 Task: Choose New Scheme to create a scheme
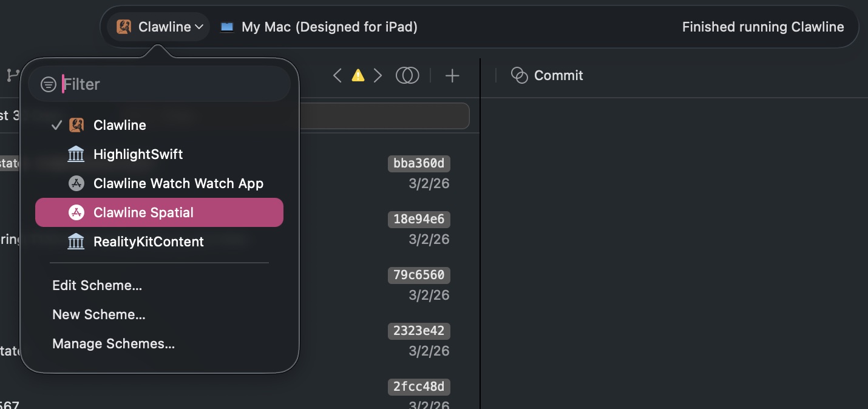(98, 314)
